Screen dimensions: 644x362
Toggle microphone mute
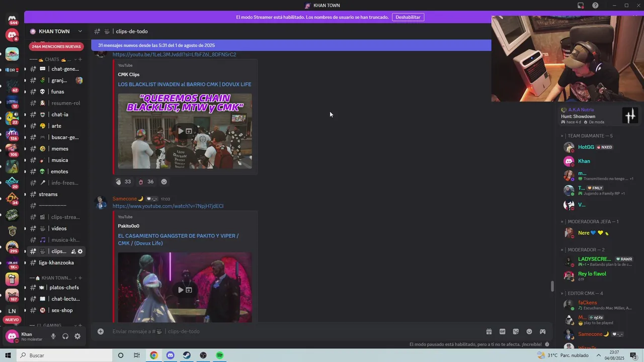pyautogui.click(x=53, y=336)
